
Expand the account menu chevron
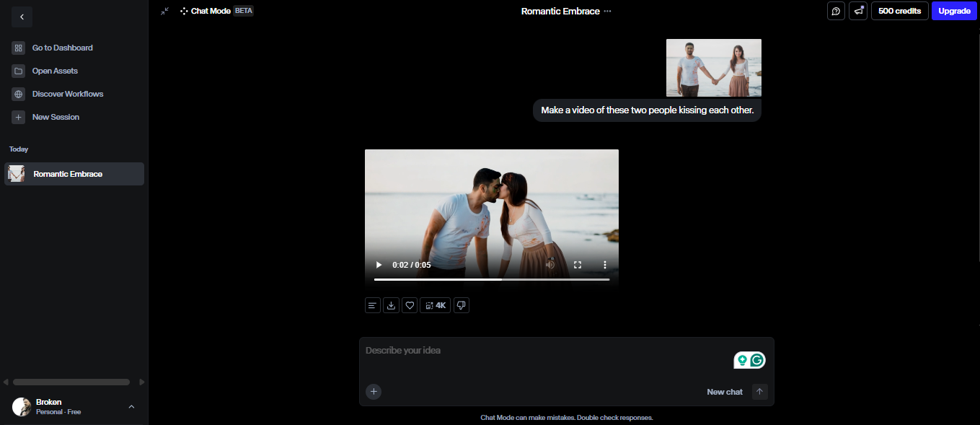pos(131,407)
